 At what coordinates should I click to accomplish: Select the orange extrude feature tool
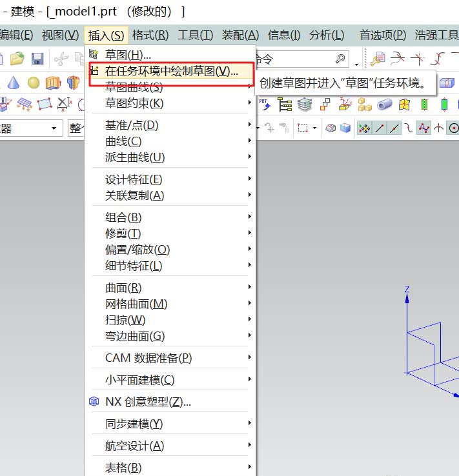[53, 83]
